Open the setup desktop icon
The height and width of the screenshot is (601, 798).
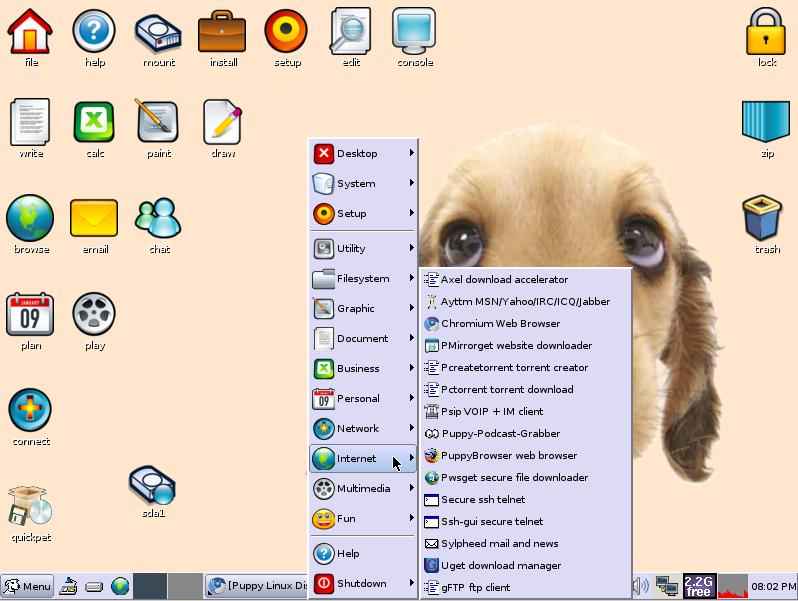pos(286,31)
